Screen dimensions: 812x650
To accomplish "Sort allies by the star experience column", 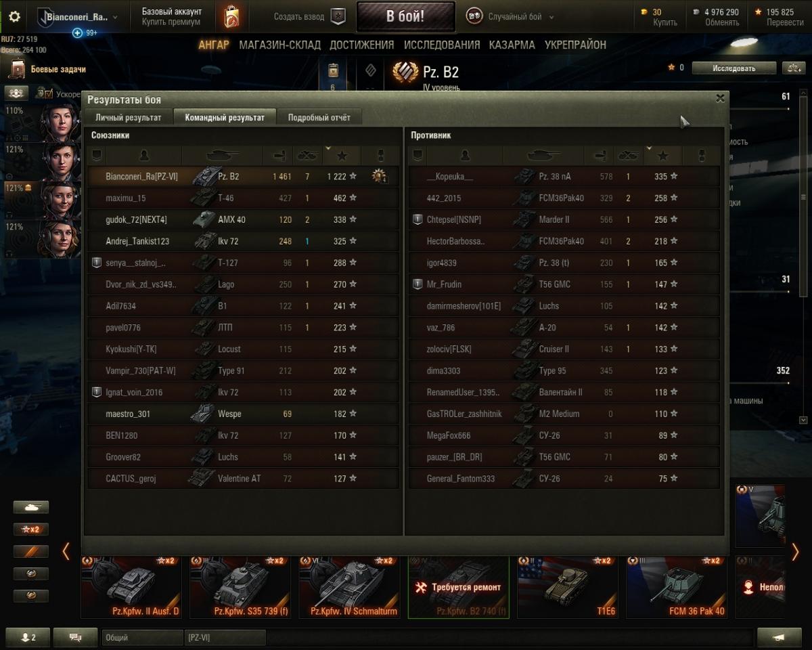I will click(342, 156).
